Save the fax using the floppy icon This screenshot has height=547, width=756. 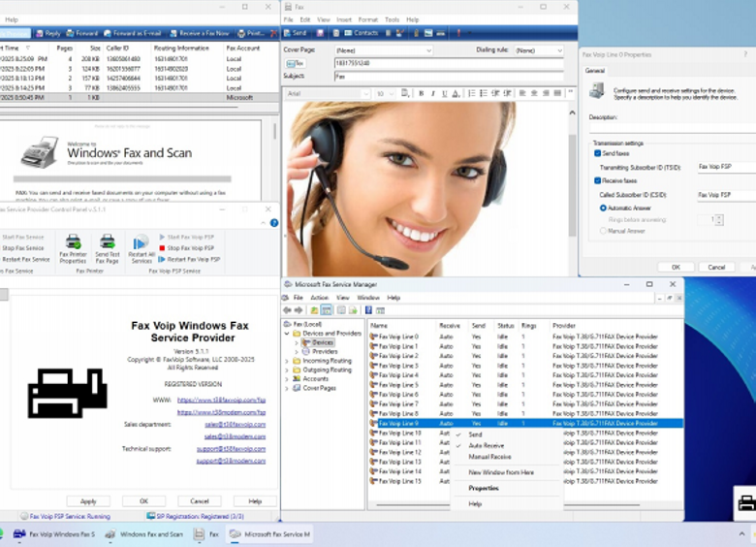(320, 33)
